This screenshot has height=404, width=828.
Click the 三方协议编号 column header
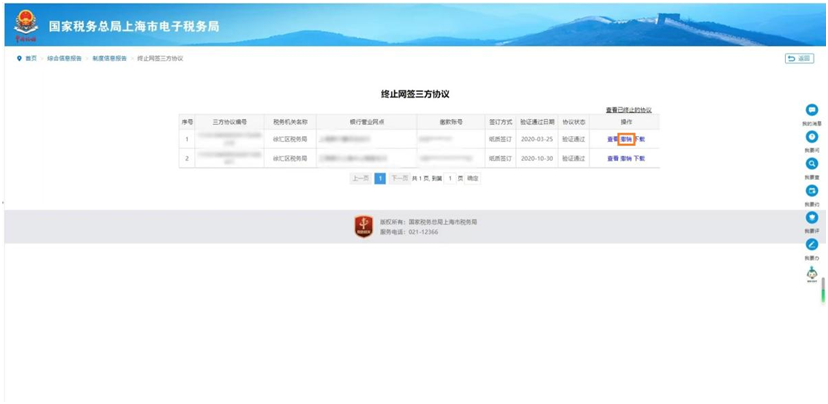click(230, 121)
